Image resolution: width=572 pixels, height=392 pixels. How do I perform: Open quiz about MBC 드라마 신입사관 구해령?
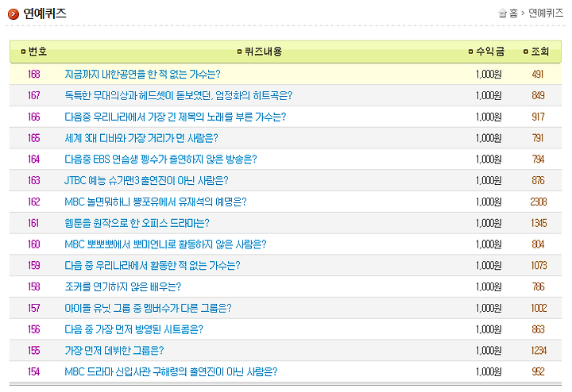(x=171, y=372)
